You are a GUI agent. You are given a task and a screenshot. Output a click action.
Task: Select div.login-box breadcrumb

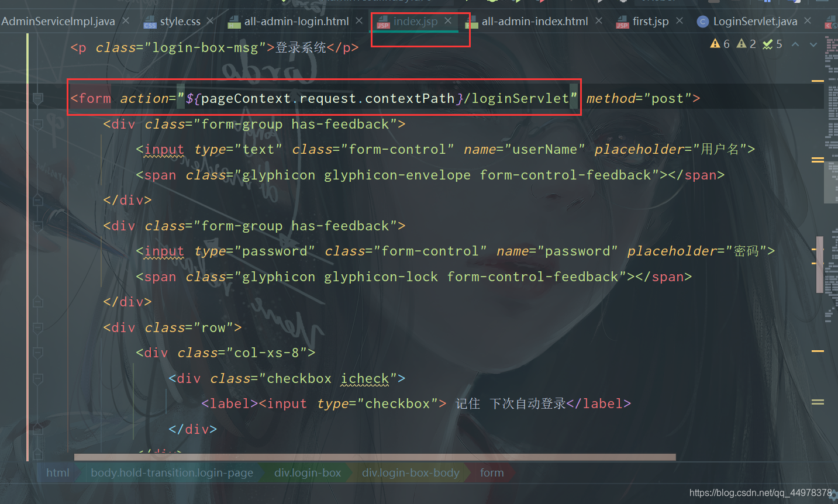(308, 473)
